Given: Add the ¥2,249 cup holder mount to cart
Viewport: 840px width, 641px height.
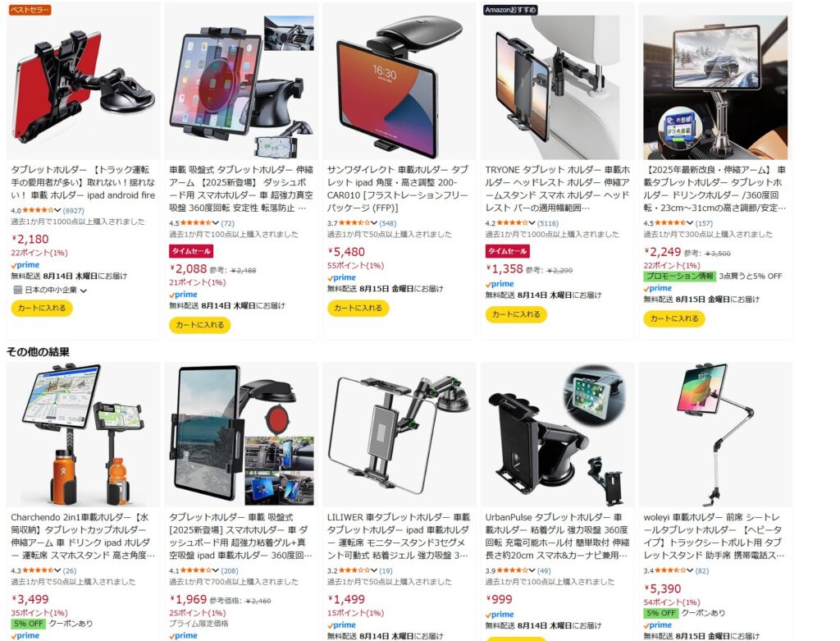Looking at the screenshot, I should click(x=674, y=318).
